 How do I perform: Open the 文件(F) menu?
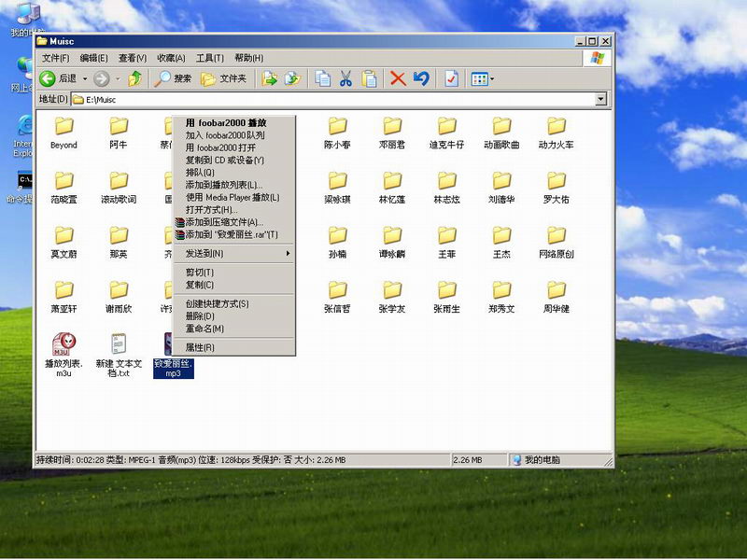click(55, 58)
